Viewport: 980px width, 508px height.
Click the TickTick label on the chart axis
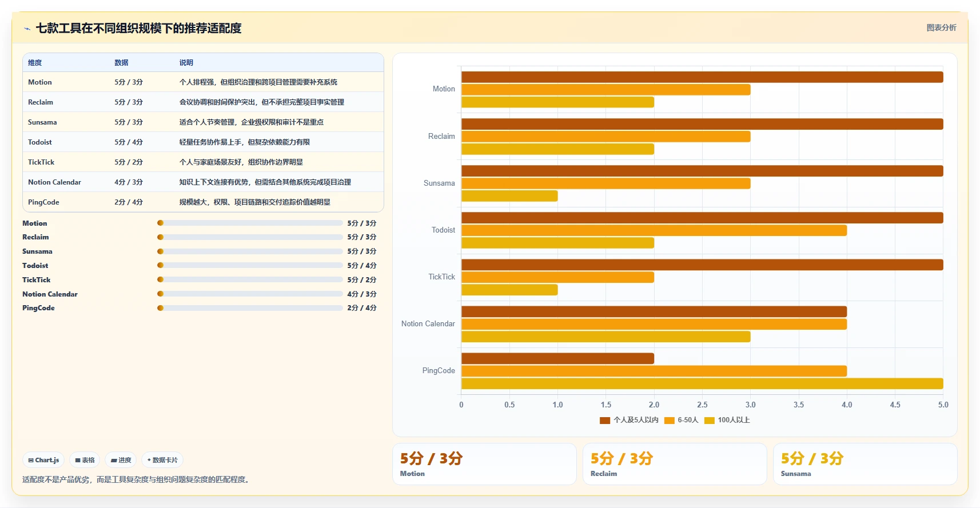[442, 277]
